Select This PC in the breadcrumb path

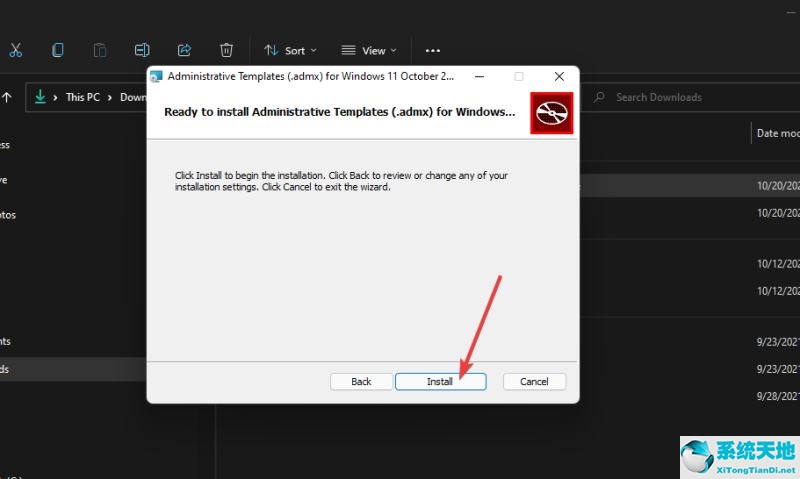[x=83, y=97]
